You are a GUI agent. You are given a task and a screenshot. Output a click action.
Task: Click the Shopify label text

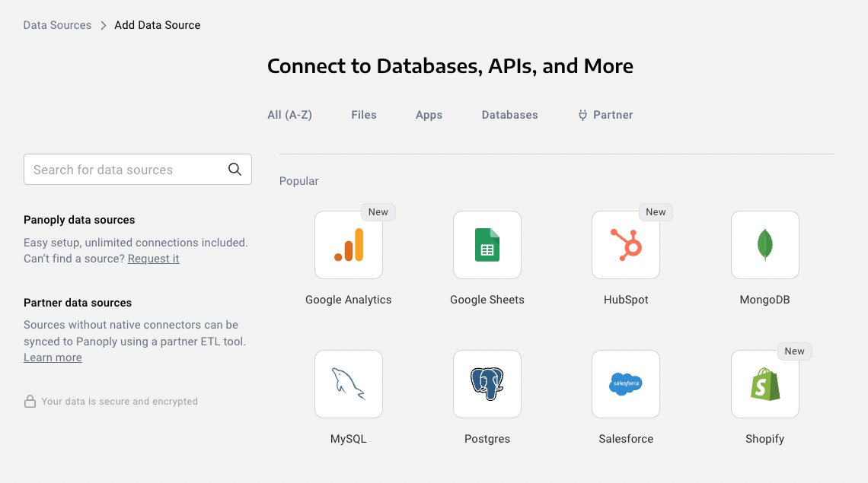pyautogui.click(x=764, y=439)
